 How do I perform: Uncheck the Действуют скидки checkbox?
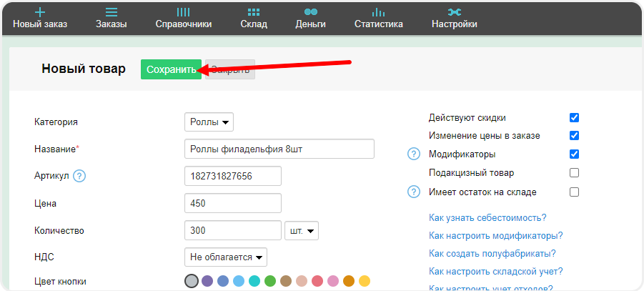[x=574, y=117]
